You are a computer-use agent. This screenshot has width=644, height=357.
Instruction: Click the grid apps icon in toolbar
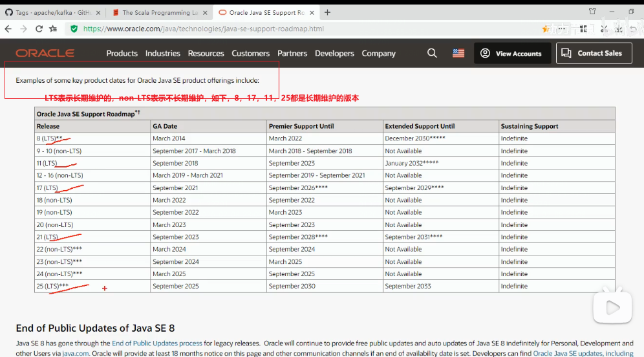(583, 28)
